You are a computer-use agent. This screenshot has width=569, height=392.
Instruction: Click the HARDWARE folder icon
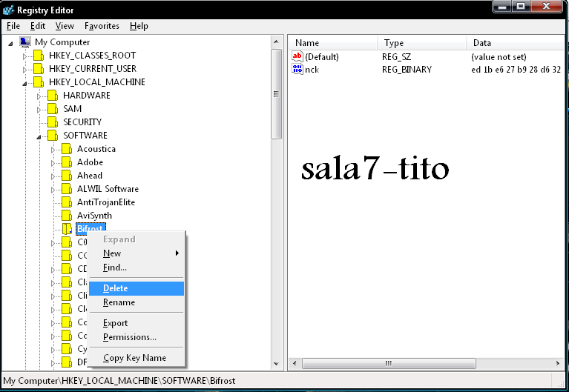53,96
